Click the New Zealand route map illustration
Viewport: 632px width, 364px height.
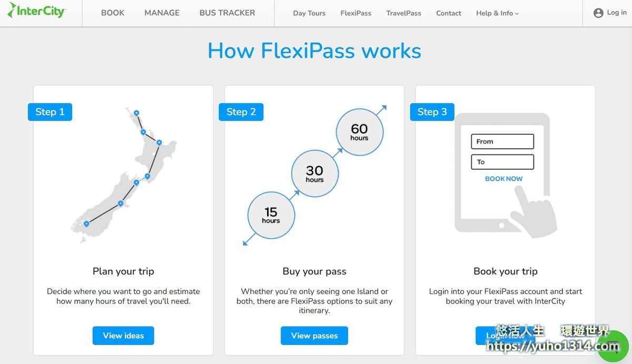click(x=124, y=175)
